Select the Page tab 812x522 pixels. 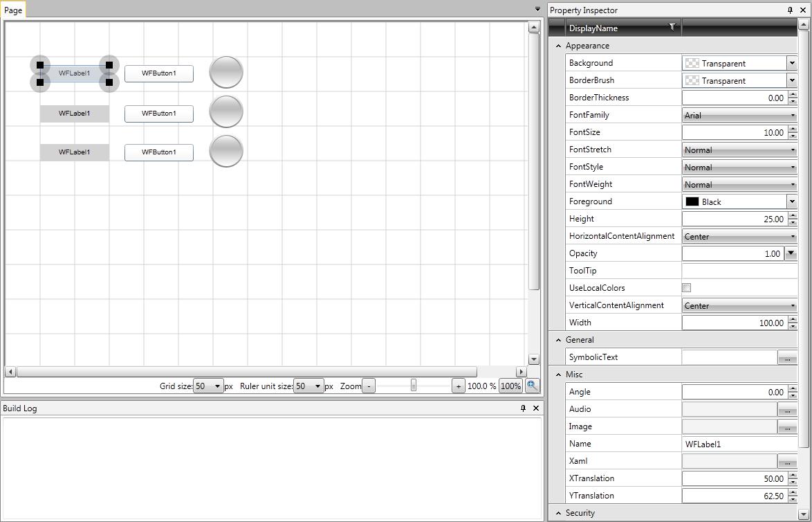[13, 10]
